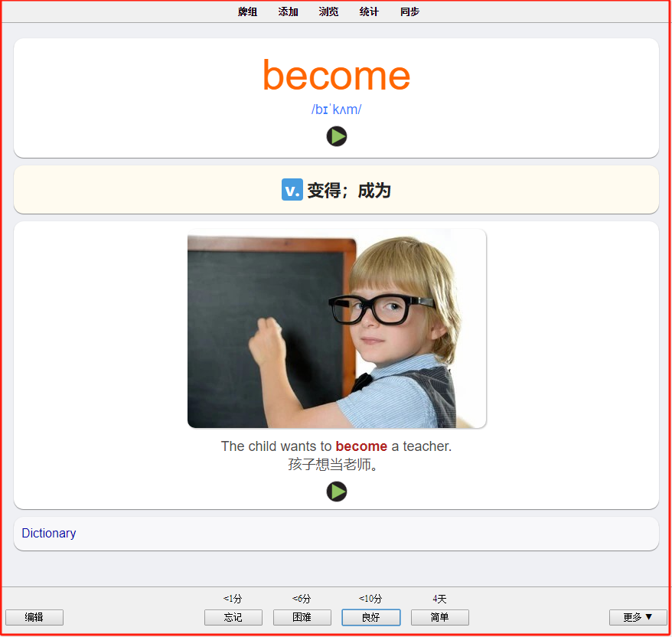The image size is (672, 637).
Task: Click the translation 孩子想当老师。
Action: (x=333, y=464)
